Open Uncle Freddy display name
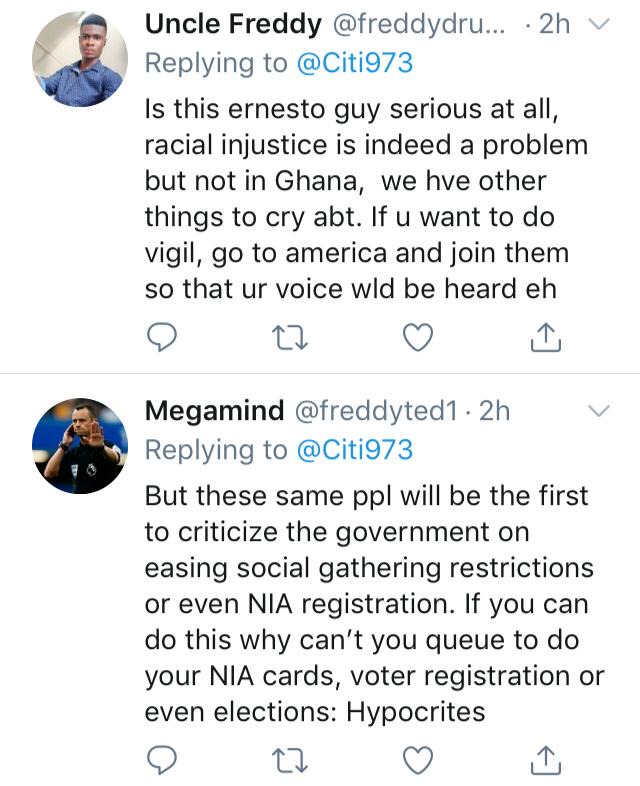 (235, 25)
